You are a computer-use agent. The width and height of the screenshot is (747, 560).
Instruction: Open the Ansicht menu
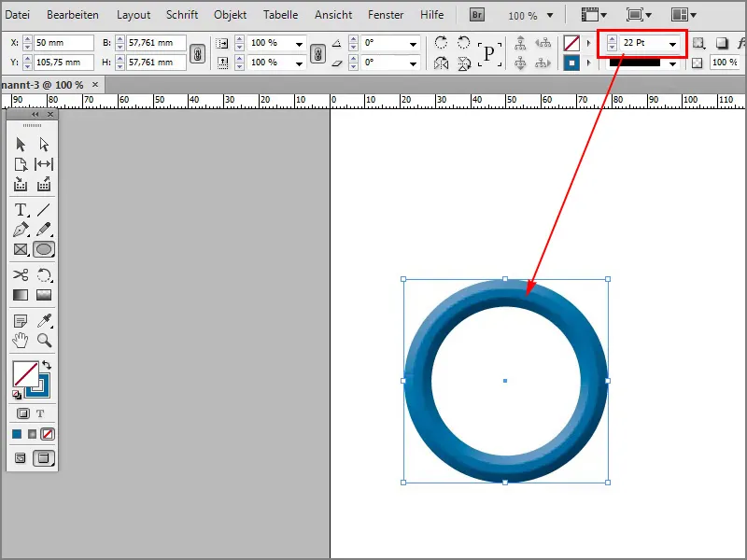coord(333,15)
